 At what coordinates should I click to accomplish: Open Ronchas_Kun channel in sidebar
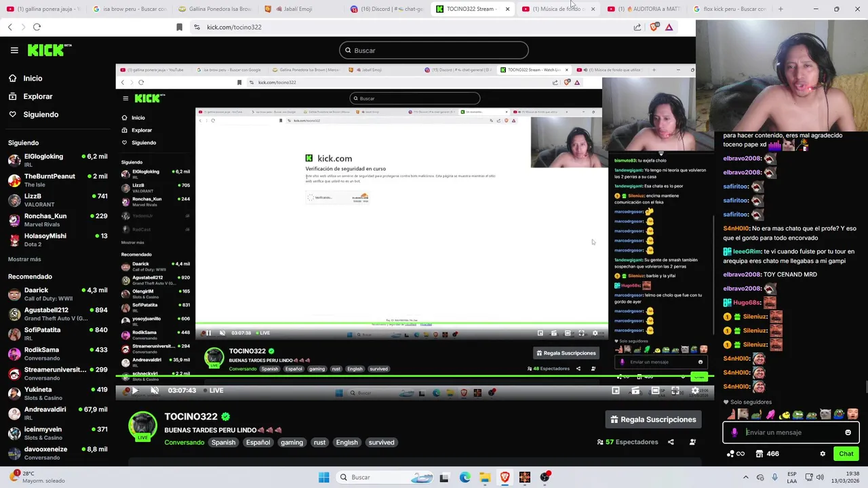coord(58,220)
